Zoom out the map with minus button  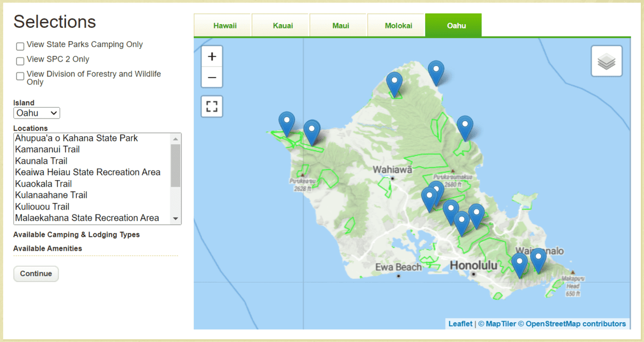pos(212,77)
